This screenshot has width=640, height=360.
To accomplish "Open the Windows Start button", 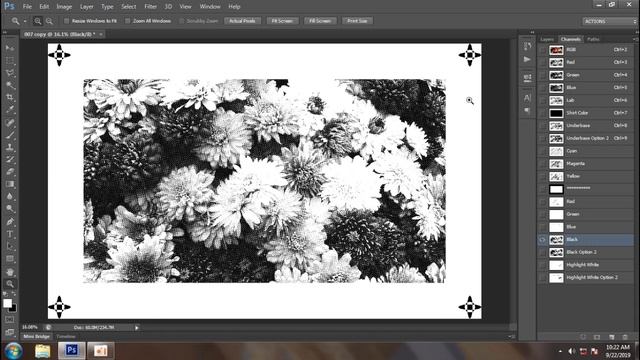I will tap(13, 351).
